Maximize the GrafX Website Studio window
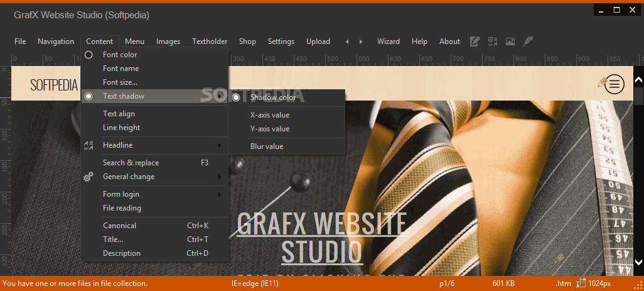644x291 pixels. point(617,10)
